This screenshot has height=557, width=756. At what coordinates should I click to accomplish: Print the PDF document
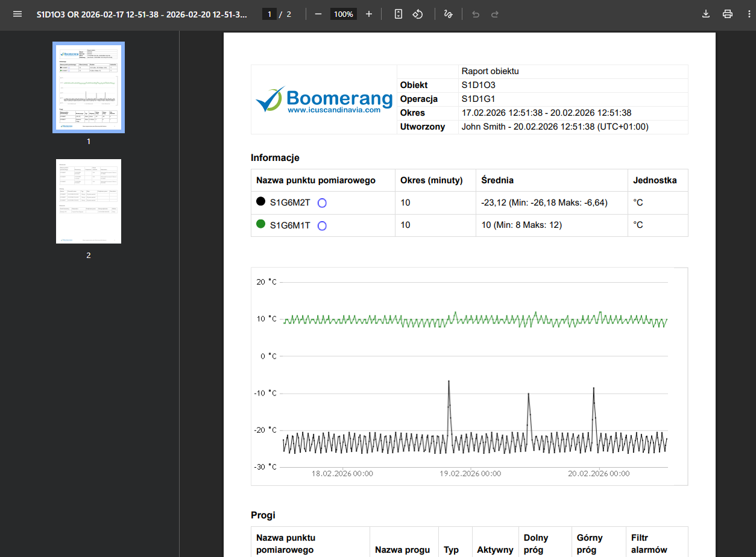coord(728,14)
